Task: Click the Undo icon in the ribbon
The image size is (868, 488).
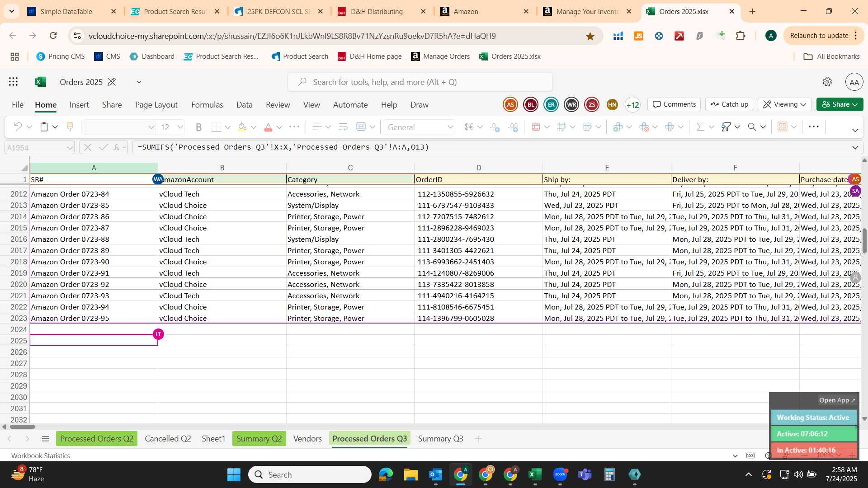Action: (18, 127)
